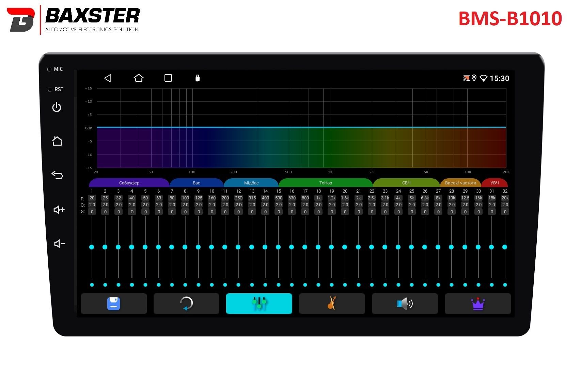The image size is (581, 392).
Task: Open the speaker volume settings panel
Action: pos(405,304)
